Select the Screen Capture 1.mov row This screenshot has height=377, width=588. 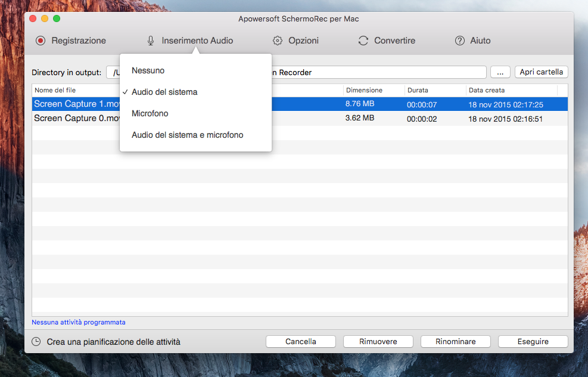[300, 104]
